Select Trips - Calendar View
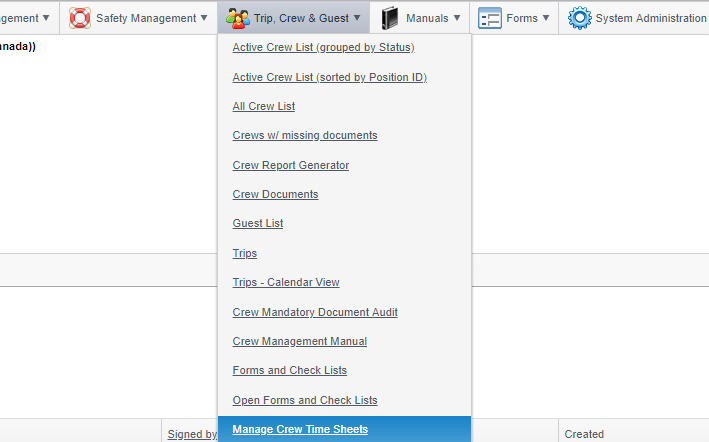The width and height of the screenshot is (709, 442). tap(286, 282)
